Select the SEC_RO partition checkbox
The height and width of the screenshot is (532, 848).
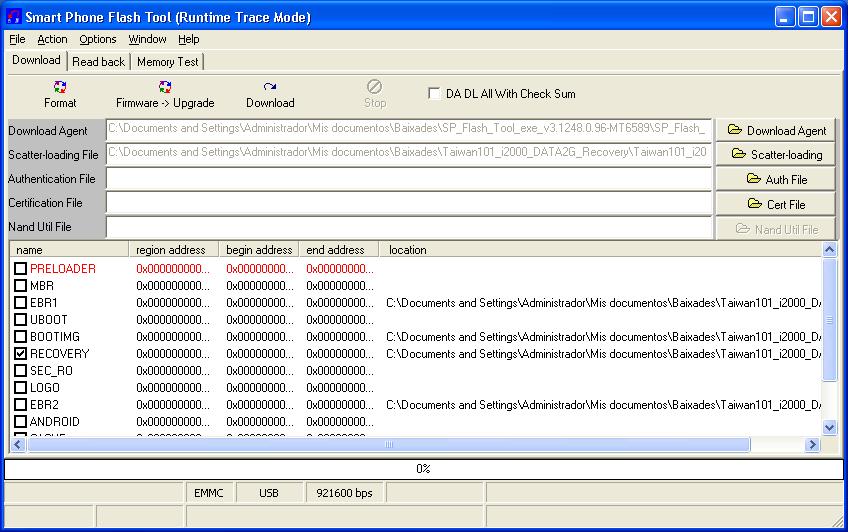[x=21, y=371]
